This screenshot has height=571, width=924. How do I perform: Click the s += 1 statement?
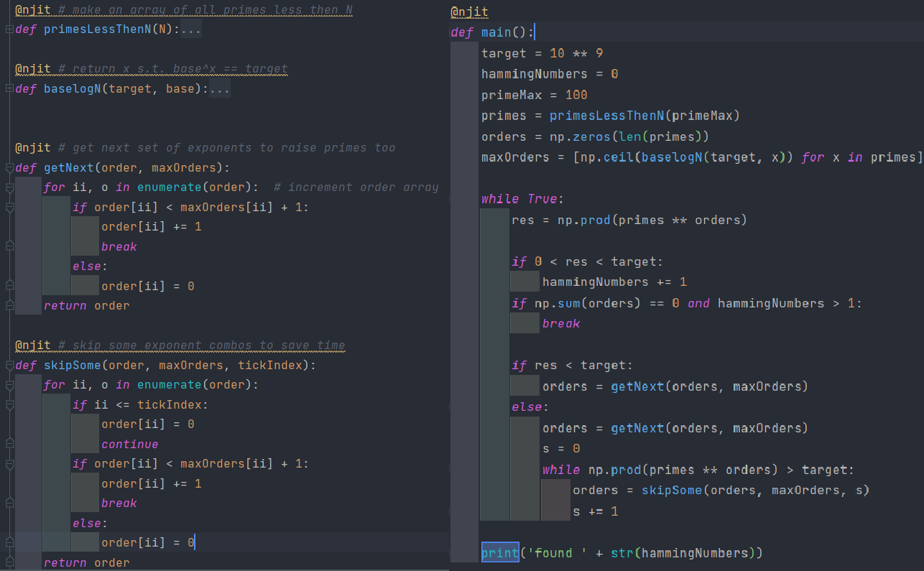click(595, 511)
